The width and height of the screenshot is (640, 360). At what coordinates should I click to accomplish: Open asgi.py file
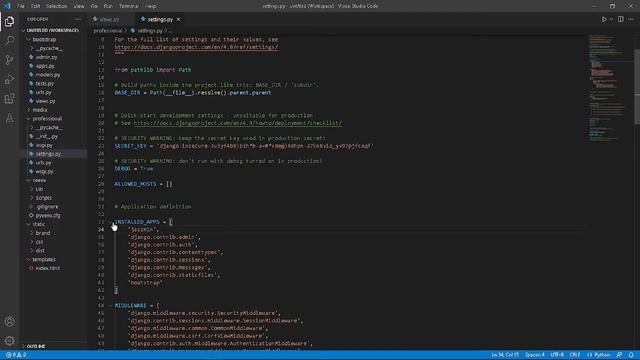[44, 145]
